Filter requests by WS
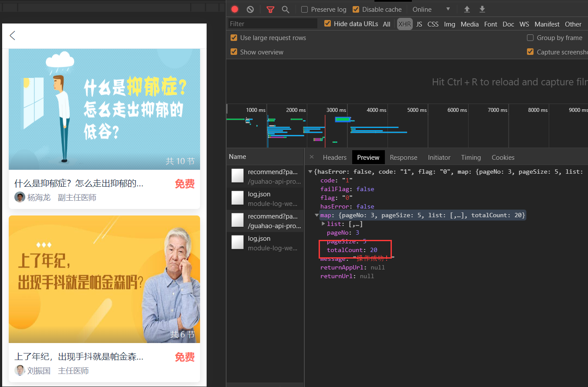Screen dimensions: 588x387 pyautogui.click(x=524, y=24)
